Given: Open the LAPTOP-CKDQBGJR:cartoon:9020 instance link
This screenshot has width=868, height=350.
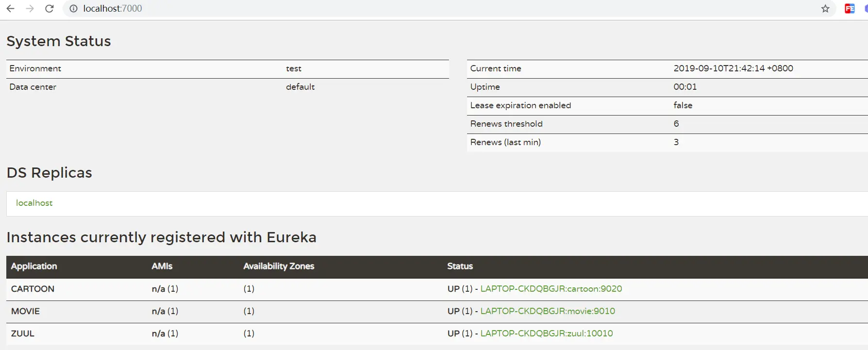Looking at the screenshot, I should point(551,289).
